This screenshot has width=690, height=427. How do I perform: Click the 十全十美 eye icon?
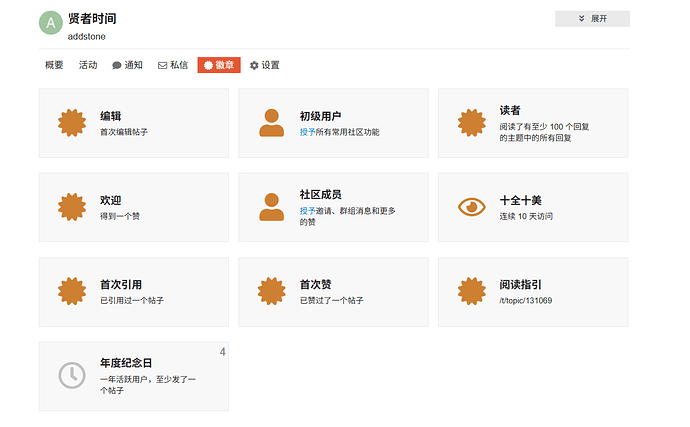tap(472, 207)
